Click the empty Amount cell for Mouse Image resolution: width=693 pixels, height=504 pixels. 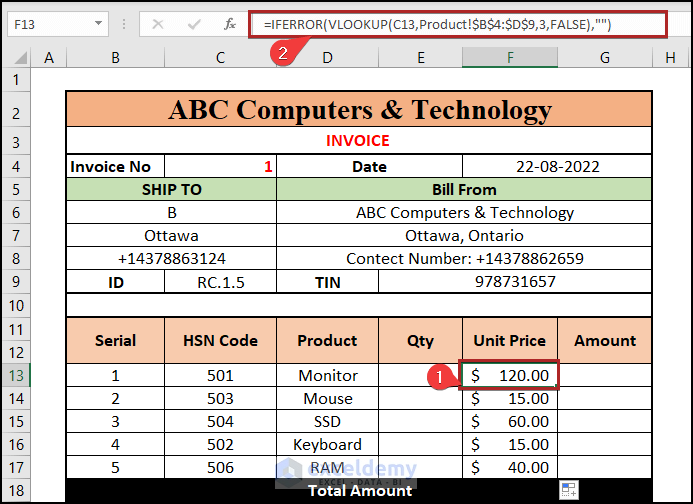605,398
